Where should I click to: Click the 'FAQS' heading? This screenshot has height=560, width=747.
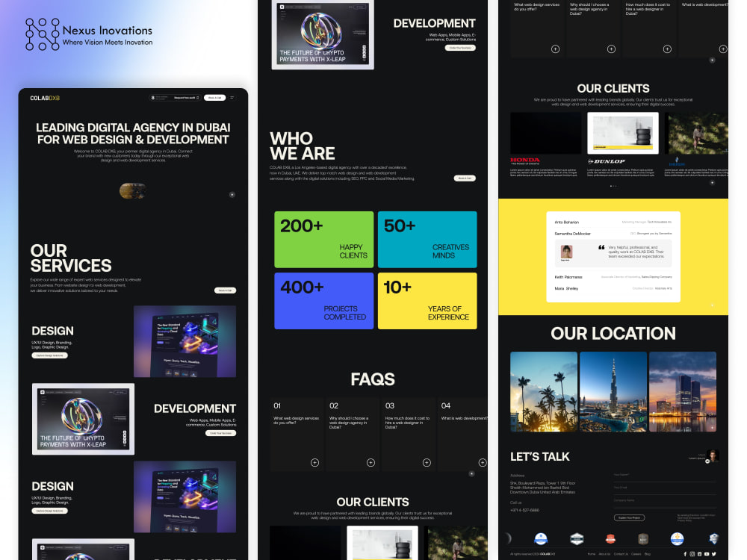pyautogui.click(x=373, y=379)
